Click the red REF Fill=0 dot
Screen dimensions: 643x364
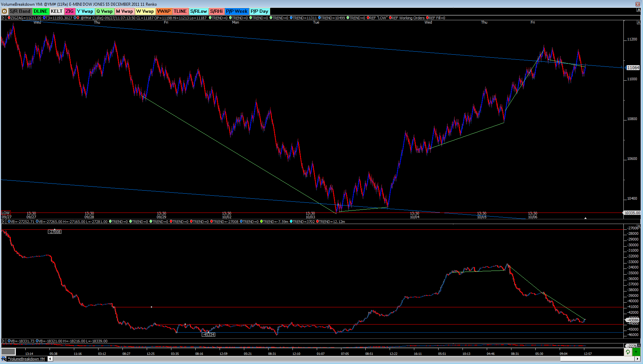pyautogui.click(x=427, y=18)
